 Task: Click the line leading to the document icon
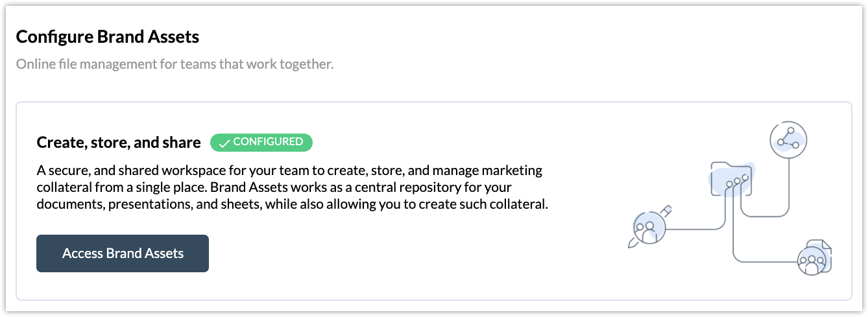tap(766, 261)
